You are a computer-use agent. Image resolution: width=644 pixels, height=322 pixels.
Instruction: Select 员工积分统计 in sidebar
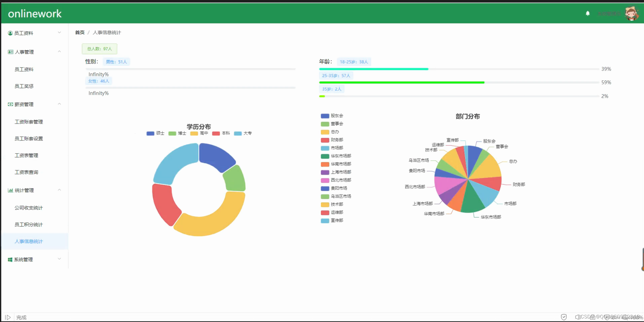coord(29,225)
